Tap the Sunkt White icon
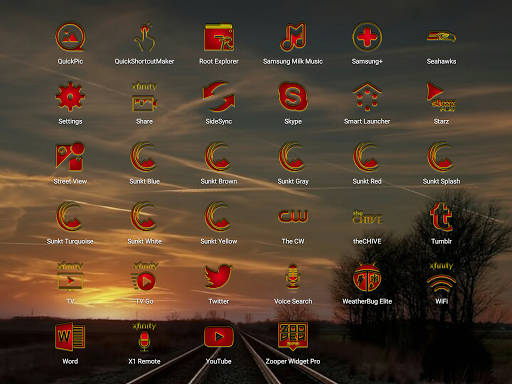The width and height of the screenshot is (512, 384). pyautogui.click(x=144, y=217)
